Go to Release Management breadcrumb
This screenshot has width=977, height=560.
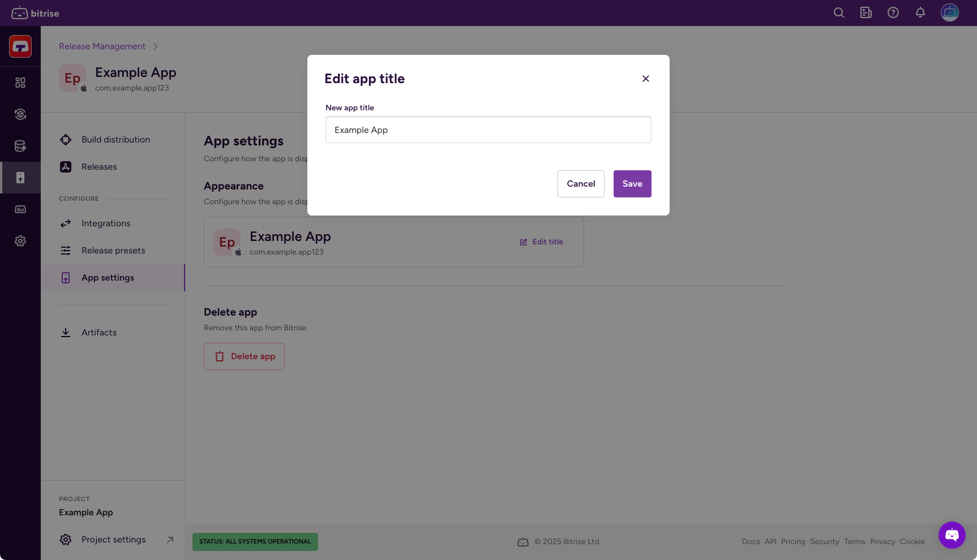click(102, 46)
